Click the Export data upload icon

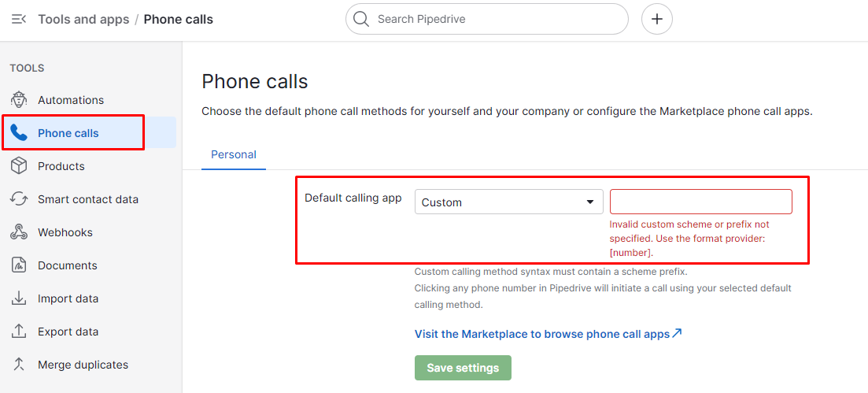(x=19, y=332)
